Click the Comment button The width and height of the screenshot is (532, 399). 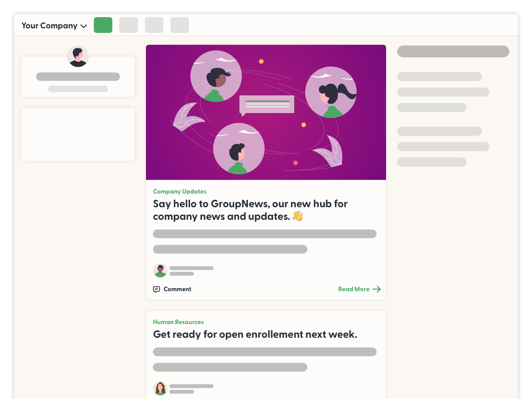tap(172, 289)
